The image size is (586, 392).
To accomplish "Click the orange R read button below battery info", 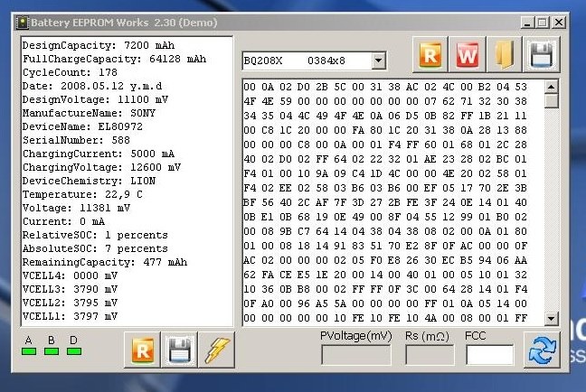I will point(142,350).
